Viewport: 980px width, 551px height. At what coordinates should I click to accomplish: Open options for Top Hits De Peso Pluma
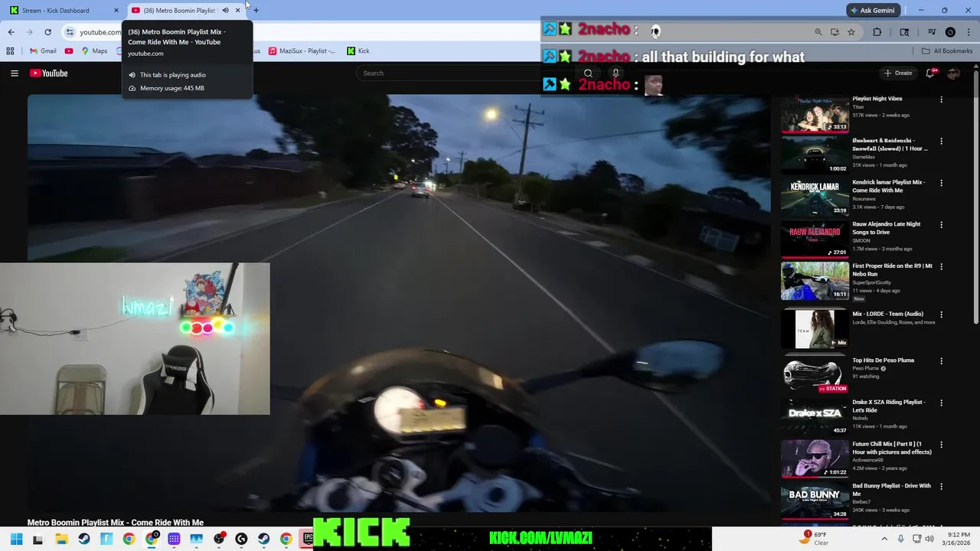tap(941, 361)
